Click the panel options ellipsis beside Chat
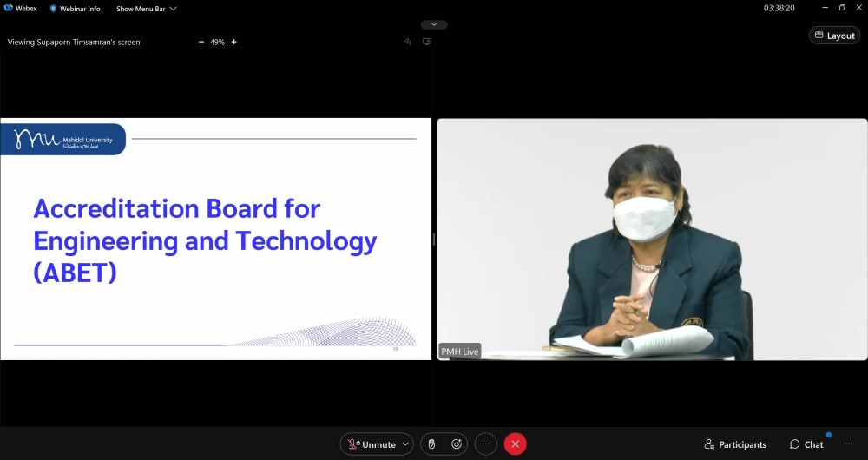Viewport: 868px width, 460px height. click(x=849, y=444)
